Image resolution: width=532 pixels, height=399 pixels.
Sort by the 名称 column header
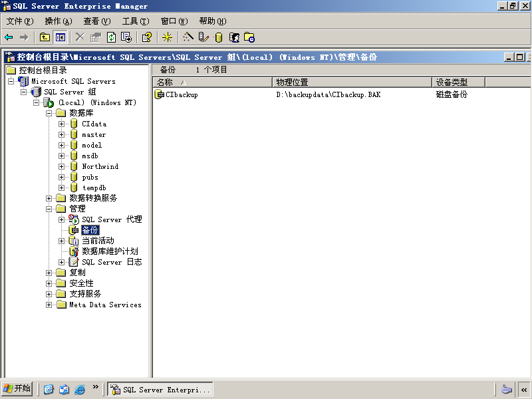click(213, 82)
